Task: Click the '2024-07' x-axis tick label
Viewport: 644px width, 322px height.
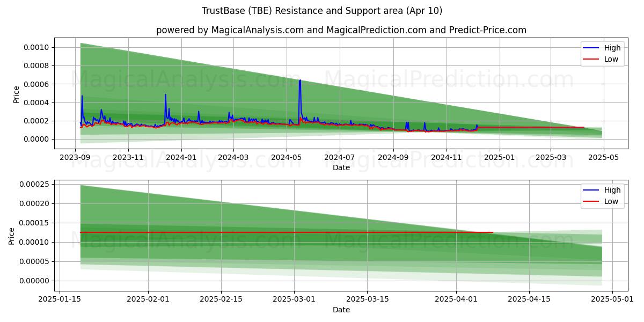Action: click(x=339, y=157)
